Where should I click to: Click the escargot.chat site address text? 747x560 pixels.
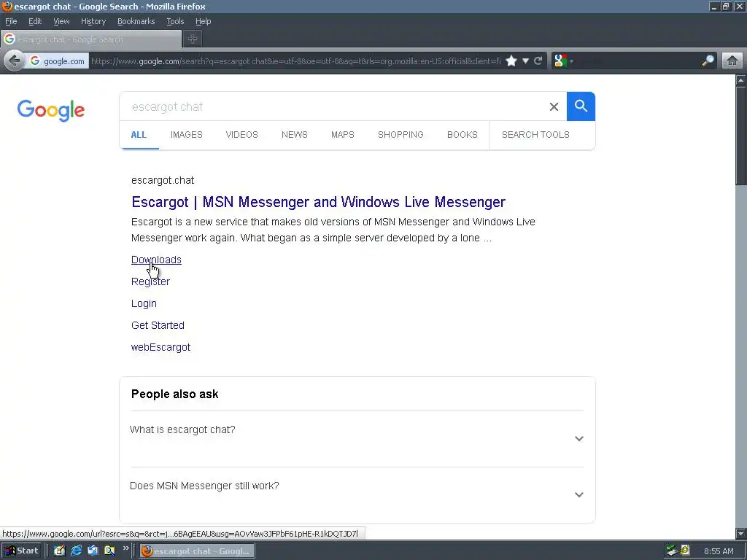point(163,181)
